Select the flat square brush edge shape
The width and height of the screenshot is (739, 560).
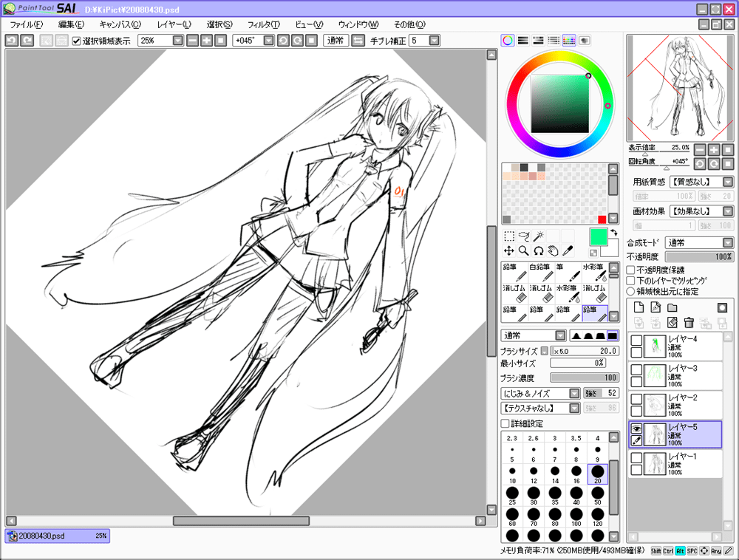[612, 336]
